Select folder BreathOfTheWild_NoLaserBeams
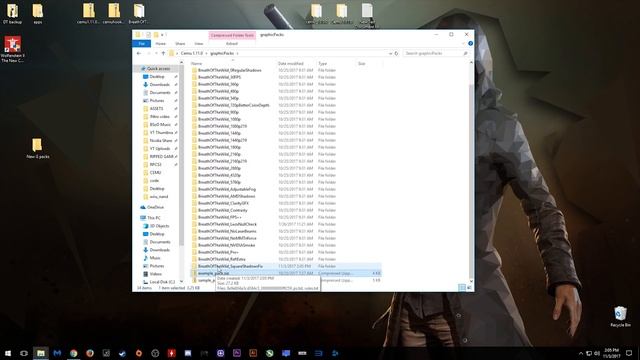This screenshot has width=640, height=360. (x=227, y=231)
